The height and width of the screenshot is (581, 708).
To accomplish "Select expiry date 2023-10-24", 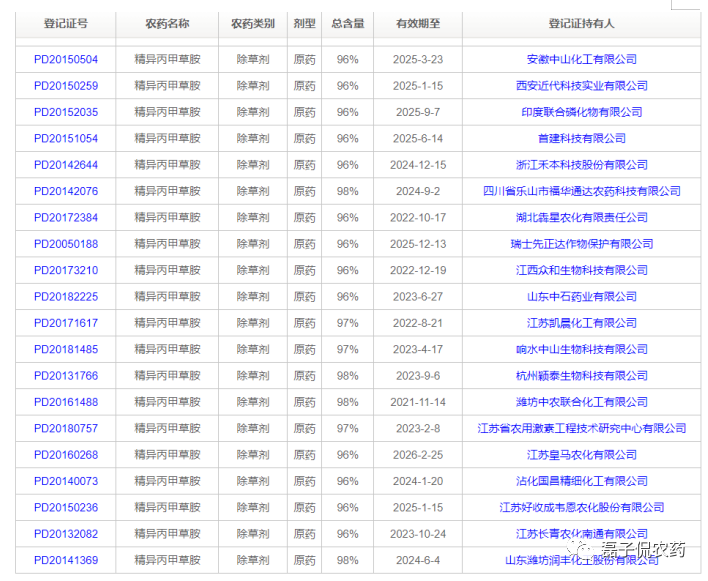I will (x=418, y=534).
